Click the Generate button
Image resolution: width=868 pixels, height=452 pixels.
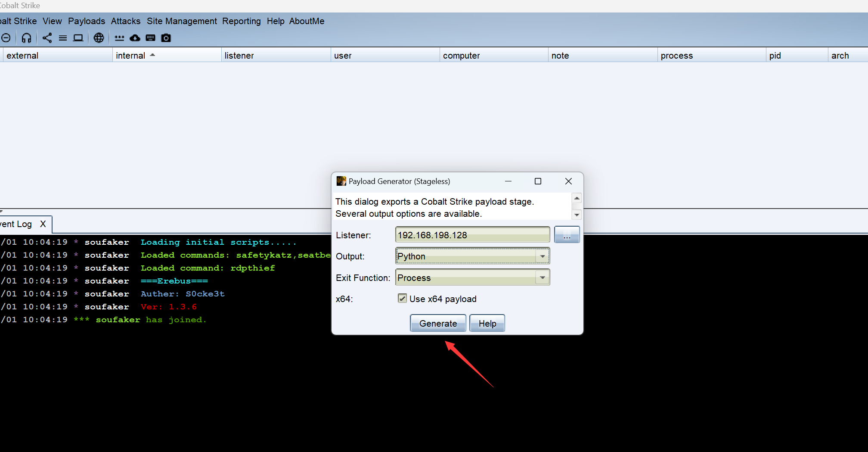[x=438, y=323]
